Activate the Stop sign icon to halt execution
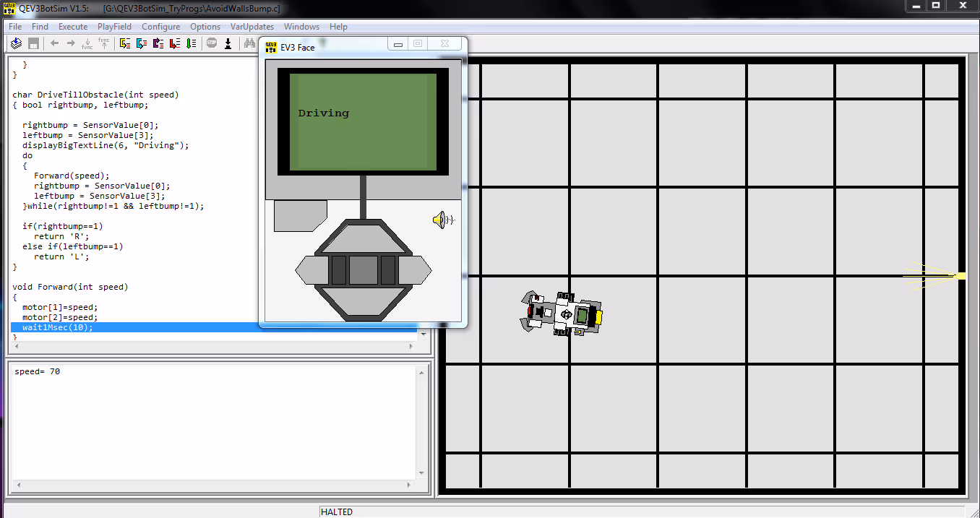 pos(211,43)
